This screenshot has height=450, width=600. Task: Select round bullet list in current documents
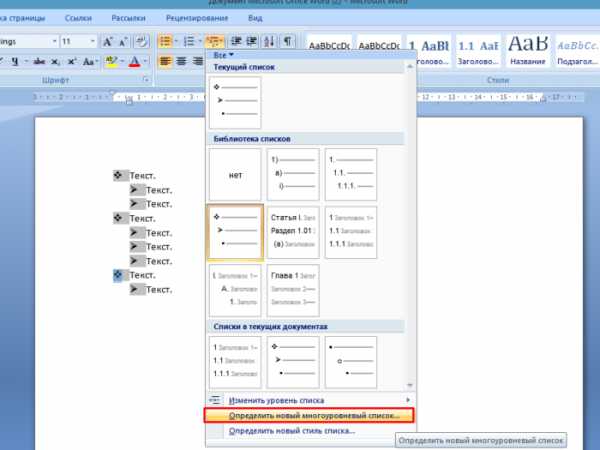[351, 362]
